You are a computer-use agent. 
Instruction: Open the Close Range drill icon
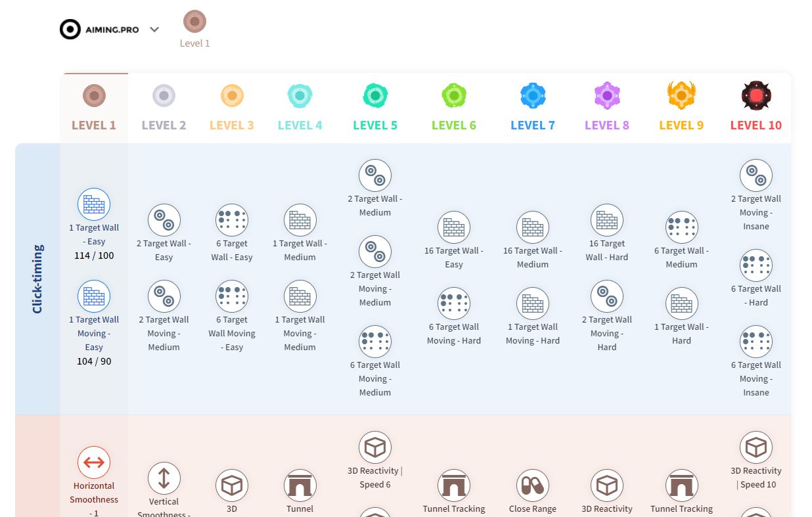pos(532,485)
